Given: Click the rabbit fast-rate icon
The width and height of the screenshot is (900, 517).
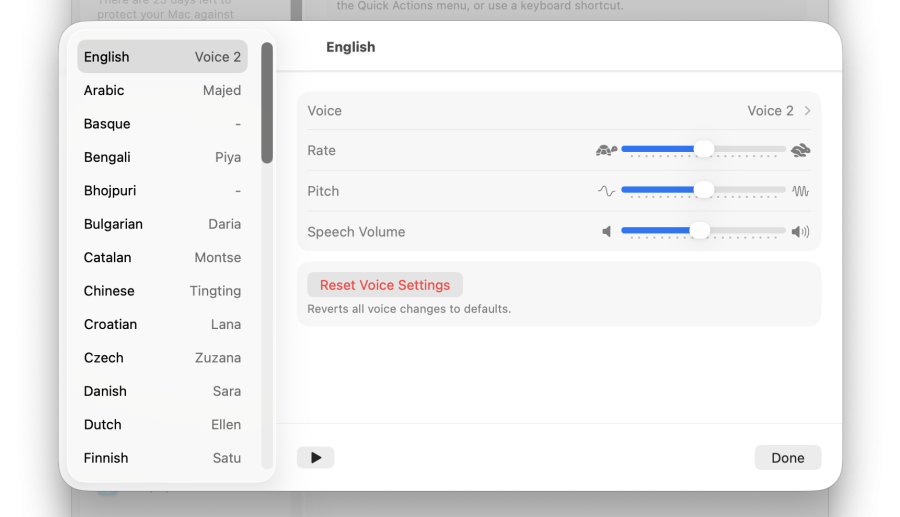Looking at the screenshot, I should click(x=800, y=150).
